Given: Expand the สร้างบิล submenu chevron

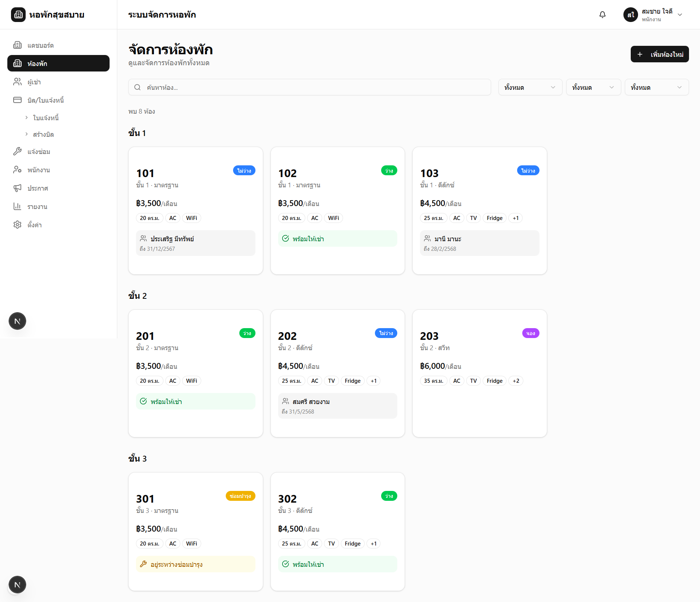Looking at the screenshot, I should click(26, 134).
